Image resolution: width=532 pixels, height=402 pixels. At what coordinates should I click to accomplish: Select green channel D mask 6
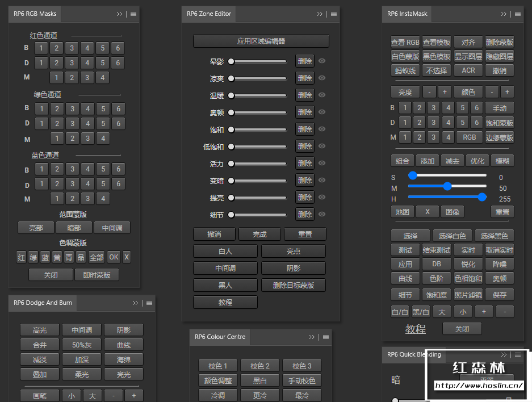tap(119, 123)
